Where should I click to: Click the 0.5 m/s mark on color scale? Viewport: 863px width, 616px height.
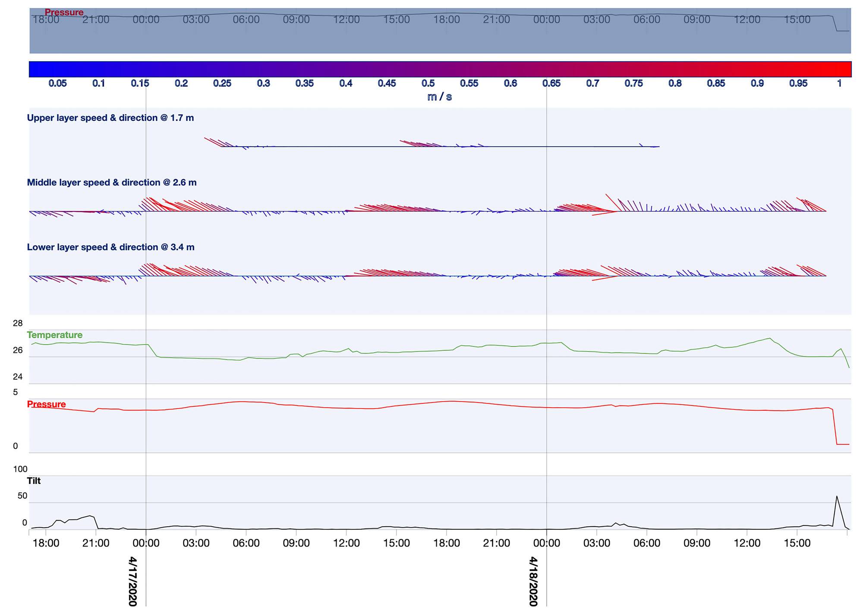coord(428,83)
